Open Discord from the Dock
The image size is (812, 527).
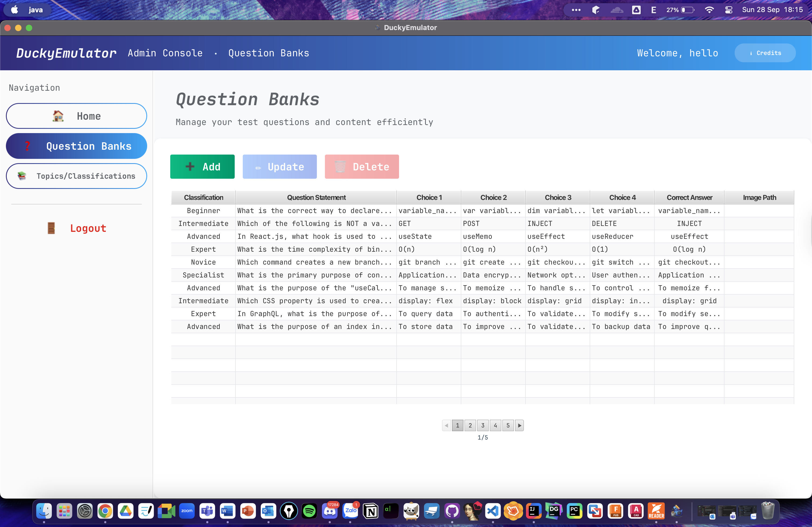coord(329,511)
